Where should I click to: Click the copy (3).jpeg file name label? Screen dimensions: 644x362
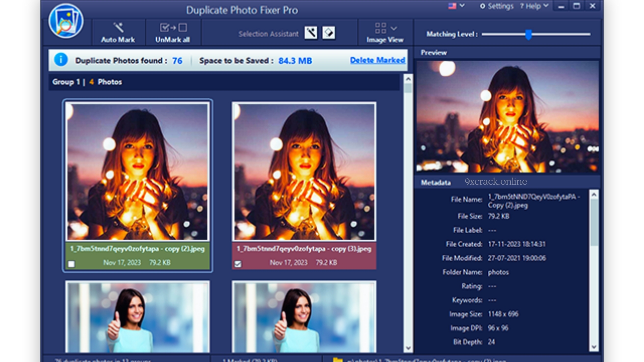pyautogui.click(x=304, y=249)
